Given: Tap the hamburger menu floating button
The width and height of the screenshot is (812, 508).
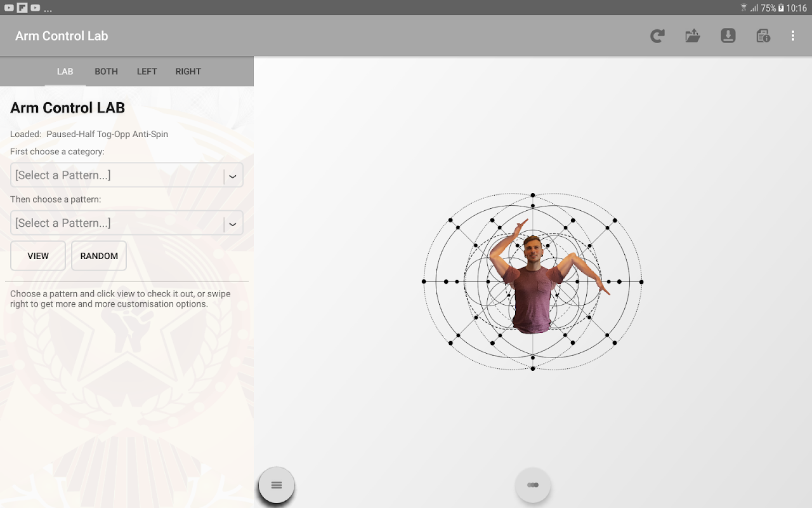Looking at the screenshot, I should point(277,485).
